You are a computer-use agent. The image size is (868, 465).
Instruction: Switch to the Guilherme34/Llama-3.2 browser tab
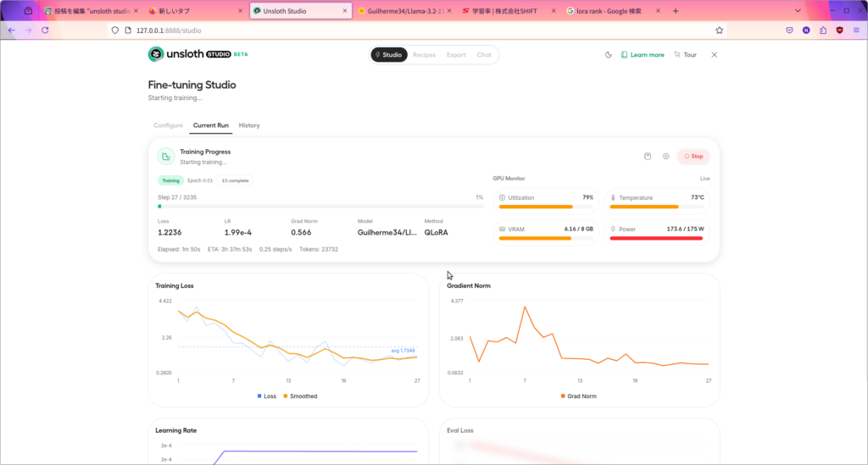(403, 11)
